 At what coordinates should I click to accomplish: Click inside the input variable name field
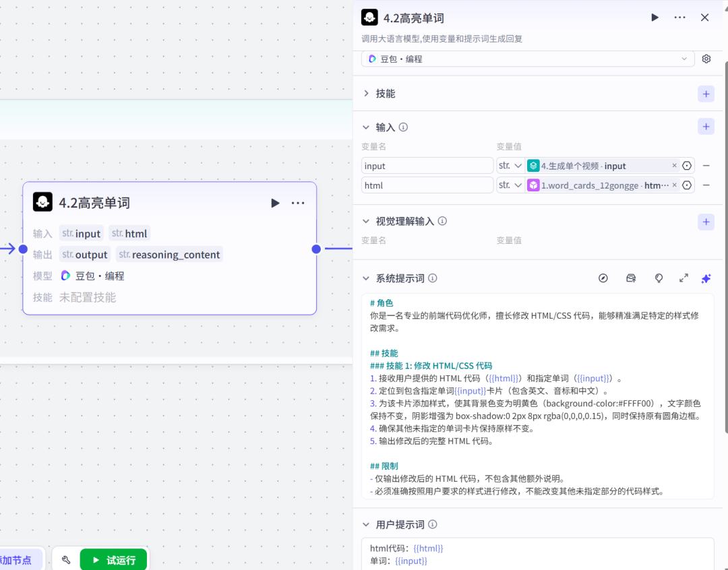[x=427, y=165]
